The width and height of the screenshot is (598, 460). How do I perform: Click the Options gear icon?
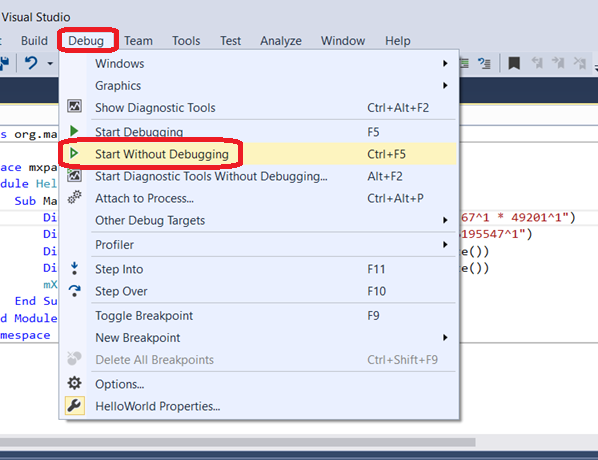(74, 383)
